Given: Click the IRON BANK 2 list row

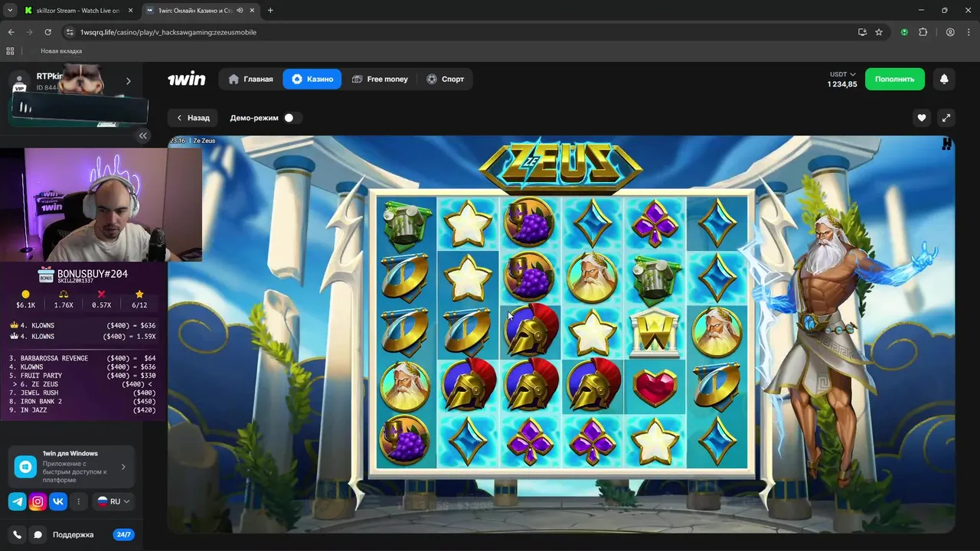Looking at the screenshot, I should tap(83, 402).
